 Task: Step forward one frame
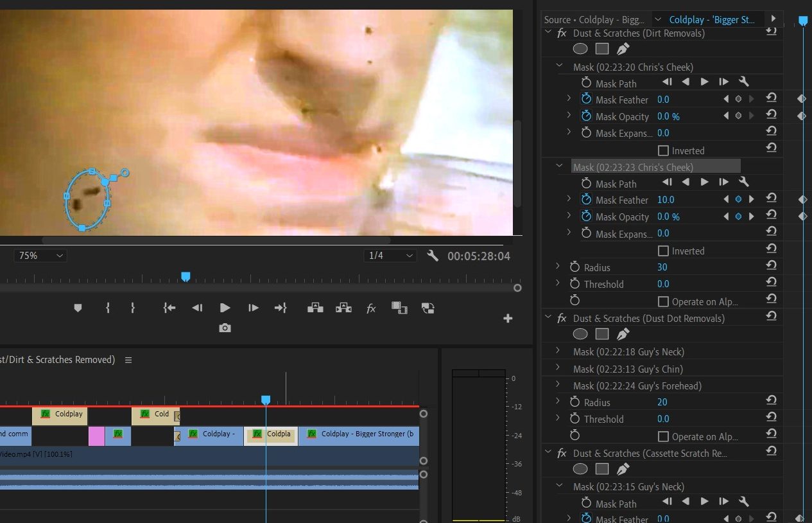[253, 308]
